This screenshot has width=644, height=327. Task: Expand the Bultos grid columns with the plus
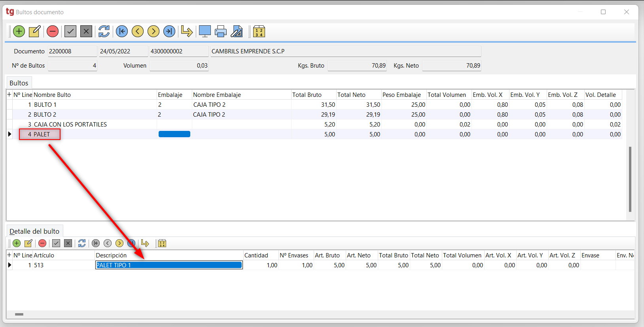(x=9, y=95)
